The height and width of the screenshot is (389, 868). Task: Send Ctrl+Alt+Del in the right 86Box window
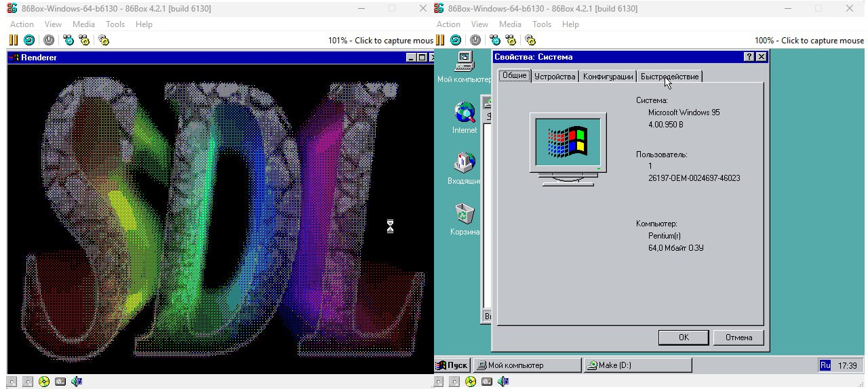point(496,41)
